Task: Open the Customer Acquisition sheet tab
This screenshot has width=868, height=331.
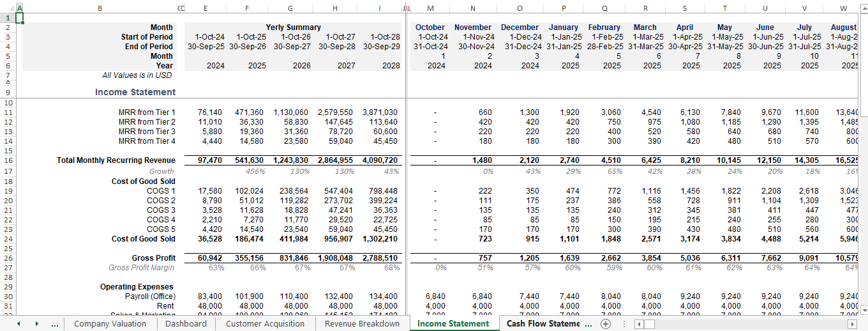Action: pos(266,324)
